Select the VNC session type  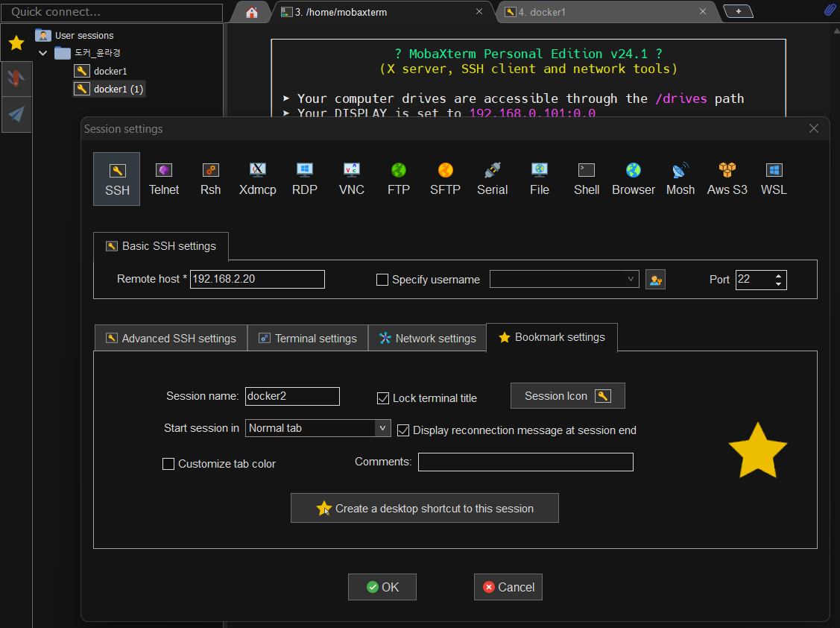352,179
